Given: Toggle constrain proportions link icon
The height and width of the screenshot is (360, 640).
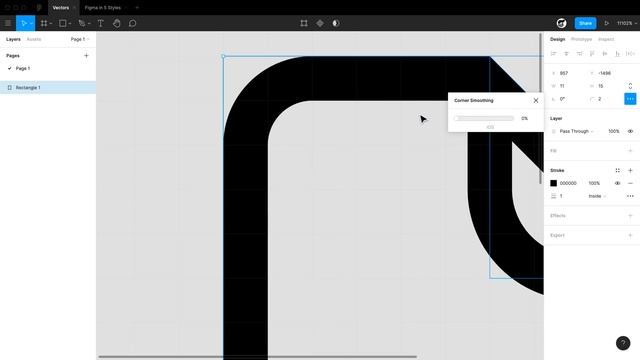Looking at the screenshot, I should (630, 86).
